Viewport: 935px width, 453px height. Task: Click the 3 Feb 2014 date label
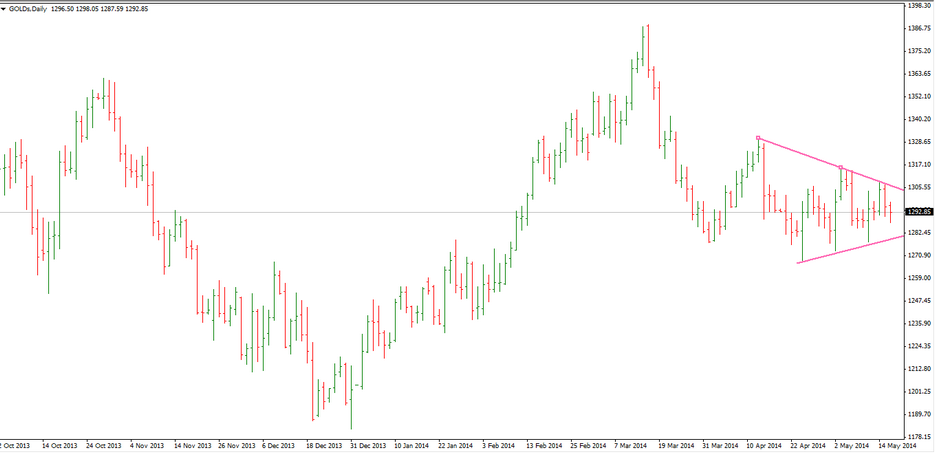(500, 446)
